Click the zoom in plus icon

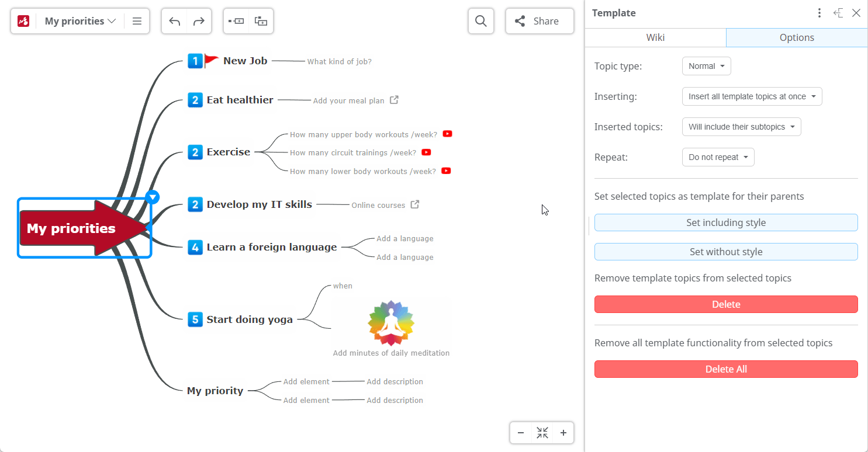pos(563,433)
